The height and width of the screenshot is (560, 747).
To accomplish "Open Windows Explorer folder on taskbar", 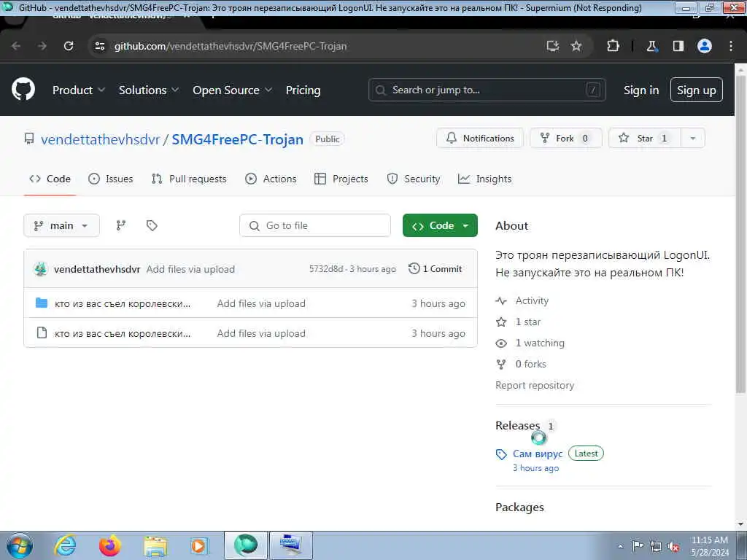I will tap(155, 546).
